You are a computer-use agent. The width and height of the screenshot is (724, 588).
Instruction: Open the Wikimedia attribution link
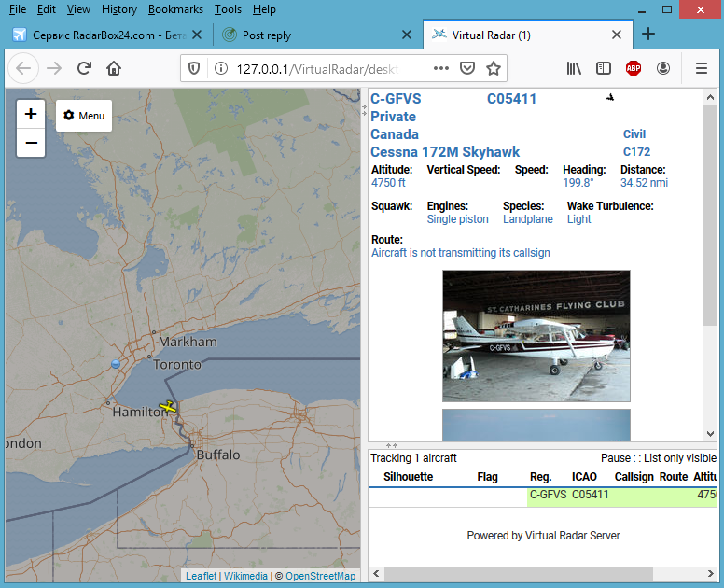click(245, 576)
